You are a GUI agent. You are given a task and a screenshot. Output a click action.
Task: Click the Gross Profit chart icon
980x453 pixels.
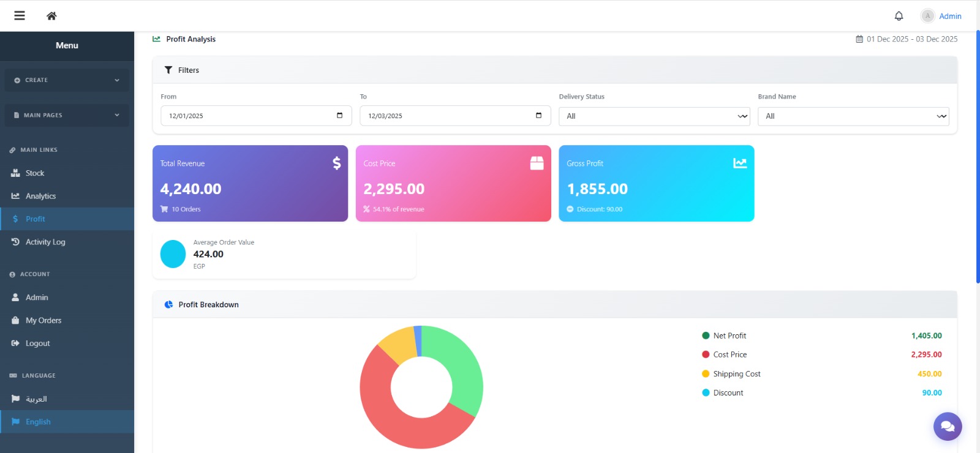point(740,163)
